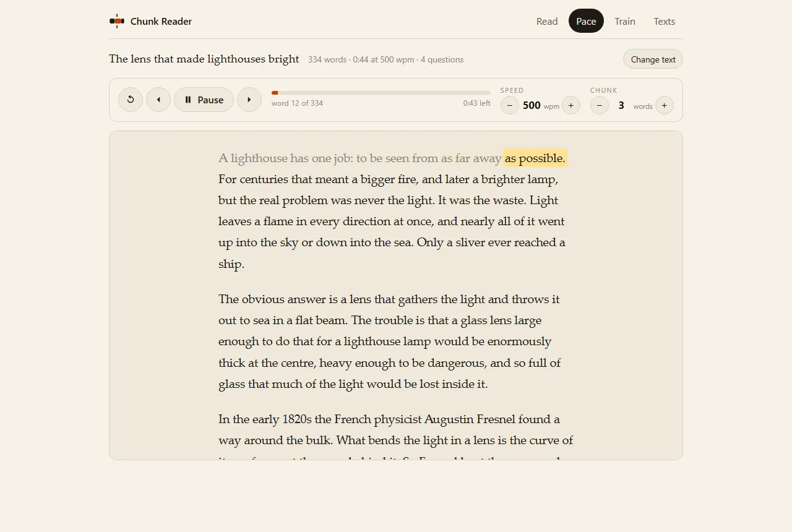This screenshot has height=532, width=792.
Task: Select the Pace tab
Action: click(586, 21)
